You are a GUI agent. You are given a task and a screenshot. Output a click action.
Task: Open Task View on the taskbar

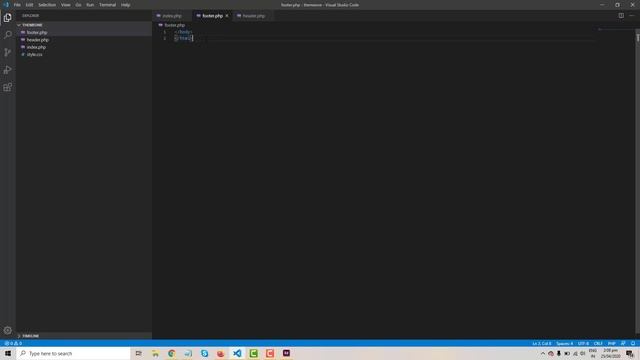(139, 353)
